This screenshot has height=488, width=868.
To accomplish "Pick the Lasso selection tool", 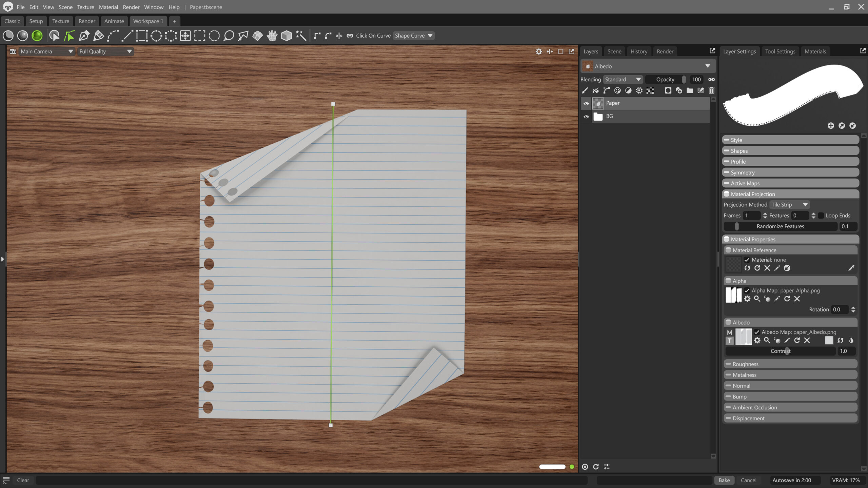I will (x=229, y=36).
